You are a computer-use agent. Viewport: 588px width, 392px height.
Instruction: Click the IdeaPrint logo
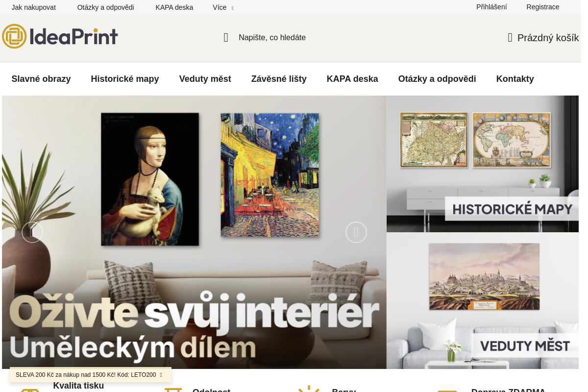pyautogui.click(x=60, y=36)
